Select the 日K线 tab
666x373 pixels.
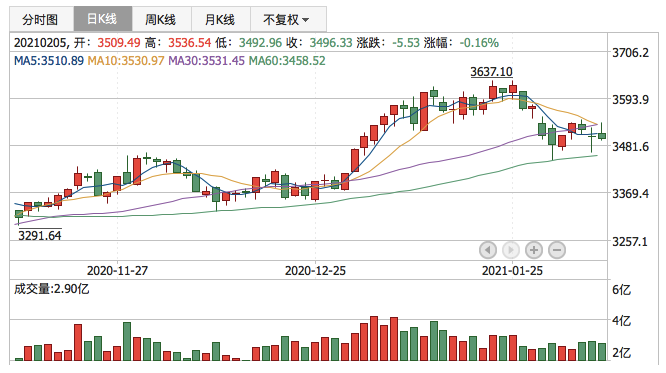click(103, 19)
